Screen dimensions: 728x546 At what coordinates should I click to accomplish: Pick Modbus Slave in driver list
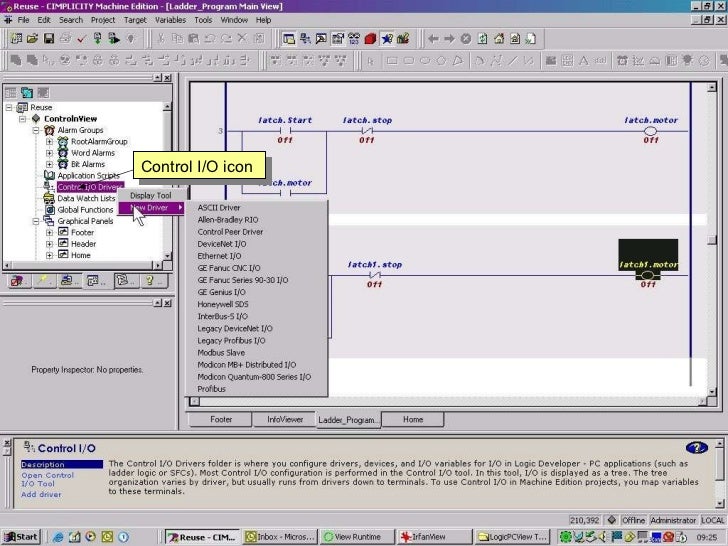(221, 353)
